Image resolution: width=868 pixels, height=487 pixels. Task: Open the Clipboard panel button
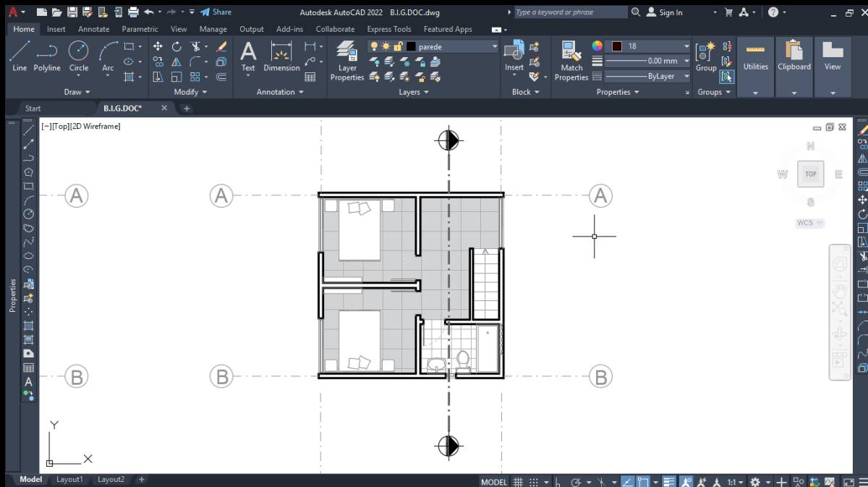click(794, 67)
